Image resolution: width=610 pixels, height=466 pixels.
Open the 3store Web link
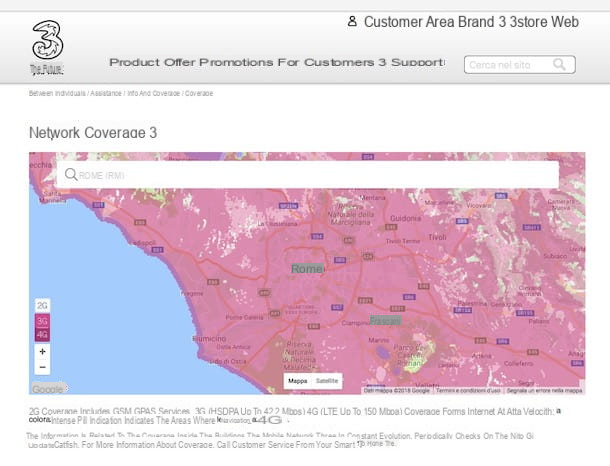click(x=544, y=22)
